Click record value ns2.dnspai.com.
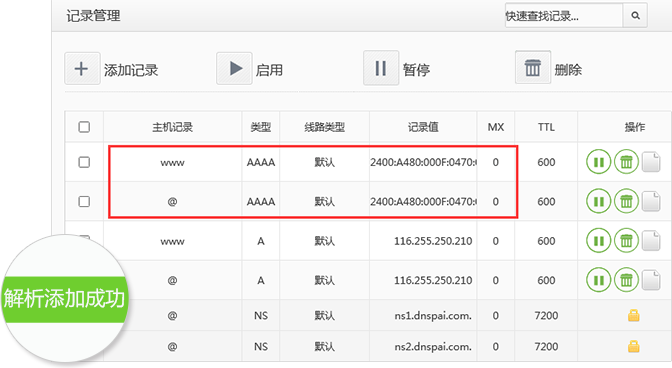Screen dimensions: 672x368 click(433, 346)
